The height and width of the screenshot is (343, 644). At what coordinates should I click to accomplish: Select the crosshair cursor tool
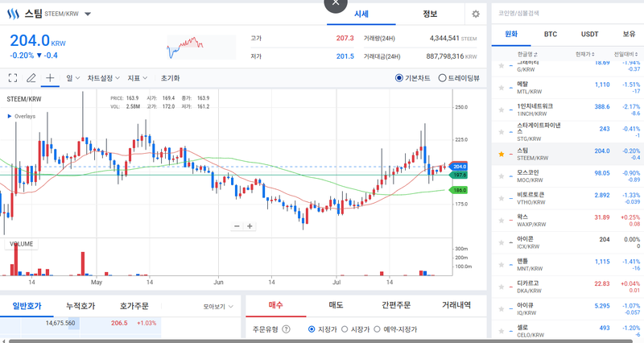coord(50,77)
